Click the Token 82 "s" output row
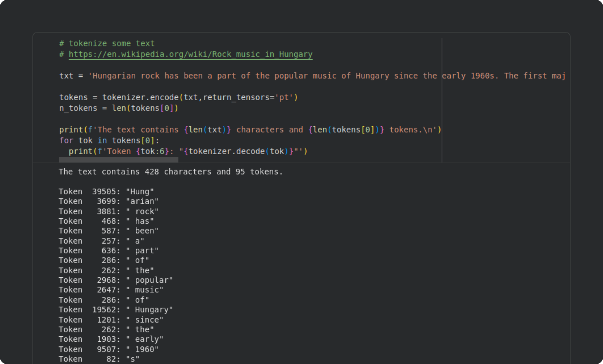 click(x=99, y=359)
